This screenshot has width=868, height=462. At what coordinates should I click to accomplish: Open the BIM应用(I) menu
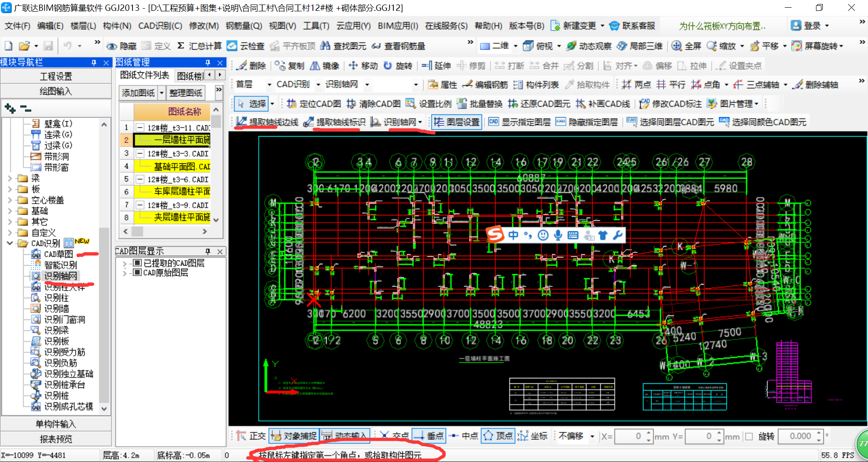(x=398, y=26)
